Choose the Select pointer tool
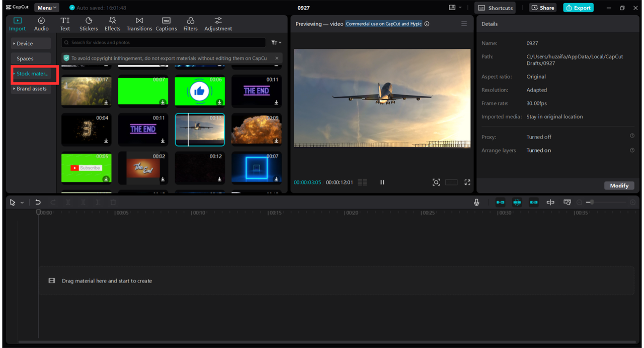The height and width of the screenshot is (348, 644). [x=13, y=202]
